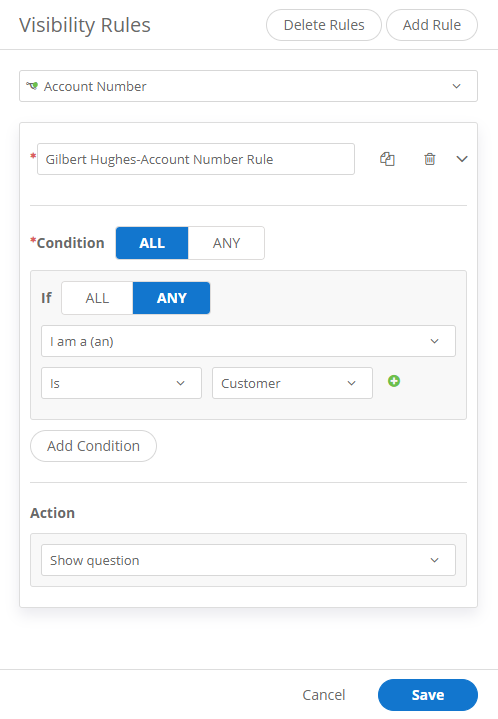Click the icon beside Account Number
Viewport: 498px width, 719px height.
[32, 86]
